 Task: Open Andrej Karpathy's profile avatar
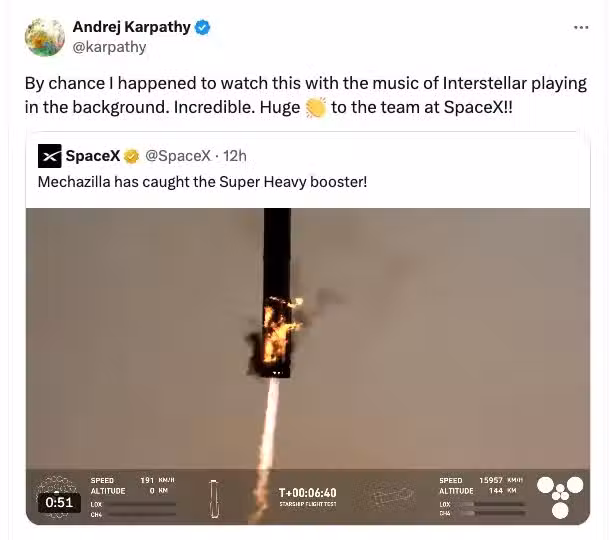[x=45, y=37]
